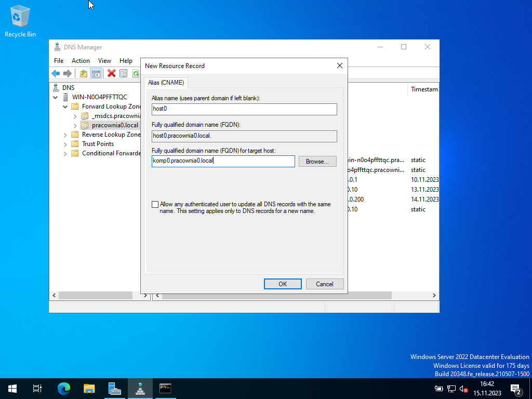Open Recycle Bin on desktop
The height and width of the screenshot is (399, 532).
pos(20,21)
